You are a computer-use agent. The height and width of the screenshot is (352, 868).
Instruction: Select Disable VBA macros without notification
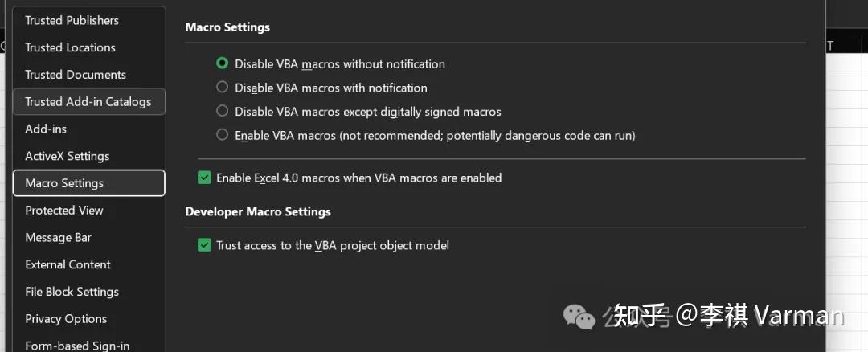(223, 63)
